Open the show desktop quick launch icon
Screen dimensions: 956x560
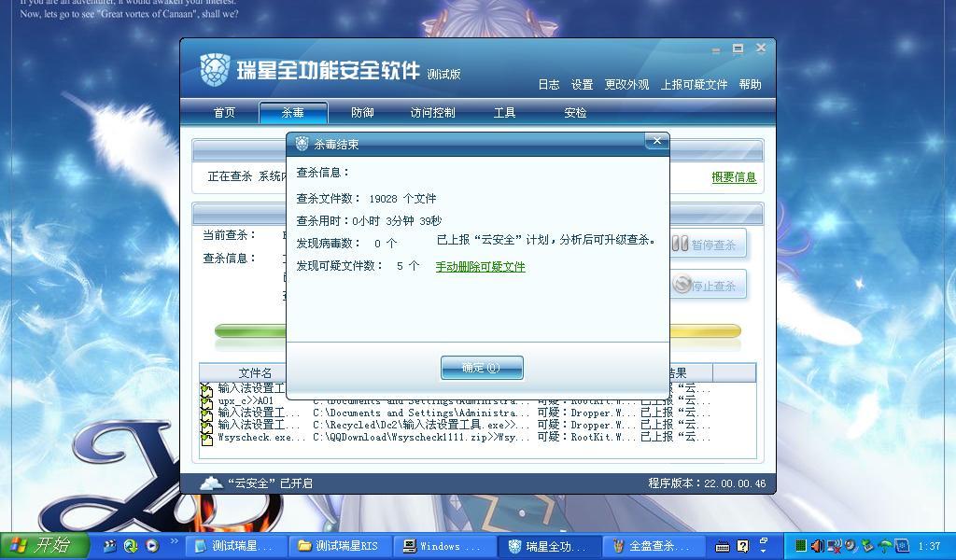pyautogui.click(x=110, y=546)
